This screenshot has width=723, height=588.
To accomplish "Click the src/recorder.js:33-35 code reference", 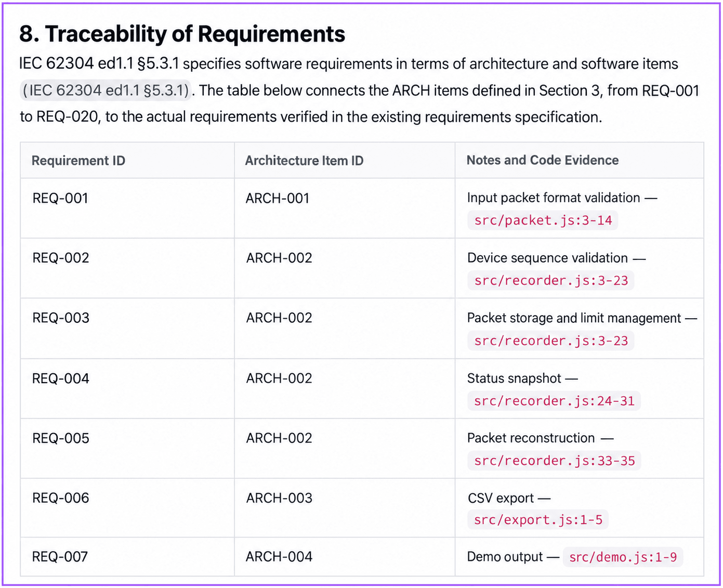I will [554, 461].
